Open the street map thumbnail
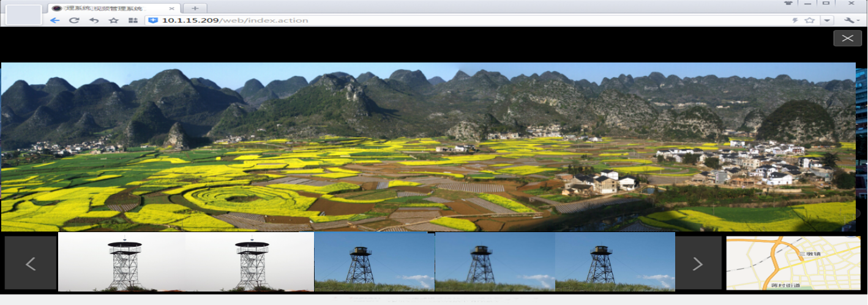 (792, 263)
